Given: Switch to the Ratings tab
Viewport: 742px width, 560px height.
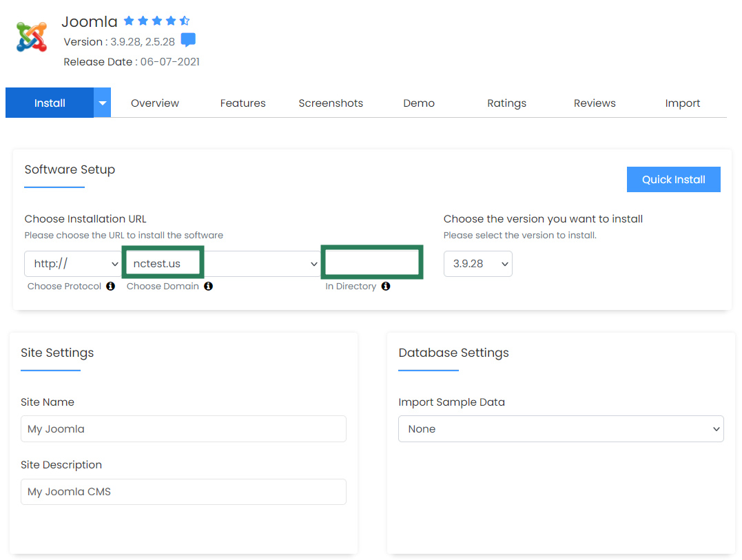Looking at the screenshot, I should point(507,103).
